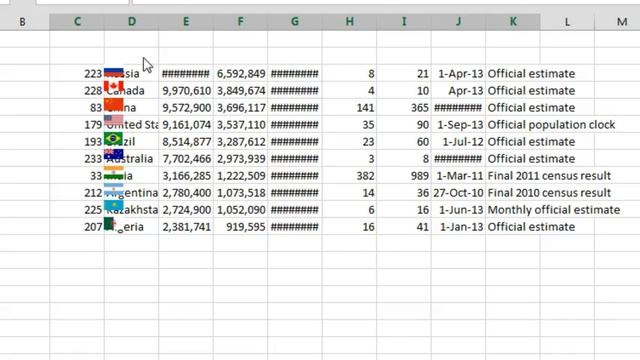Click the date cell 1-Apr-13

(x=458, y=74)
